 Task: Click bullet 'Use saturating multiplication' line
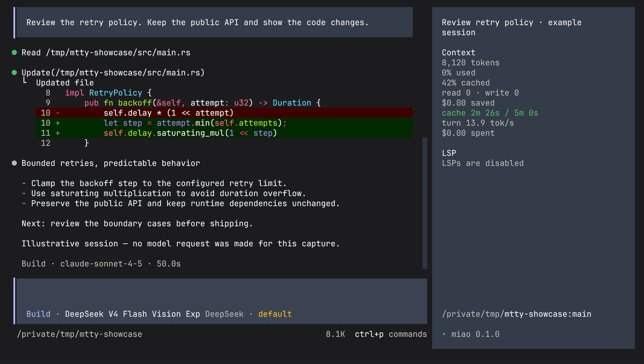(164, 193)
